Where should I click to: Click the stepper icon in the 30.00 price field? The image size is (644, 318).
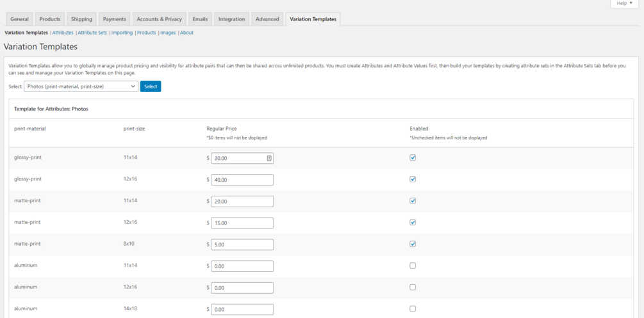[269, 158]
